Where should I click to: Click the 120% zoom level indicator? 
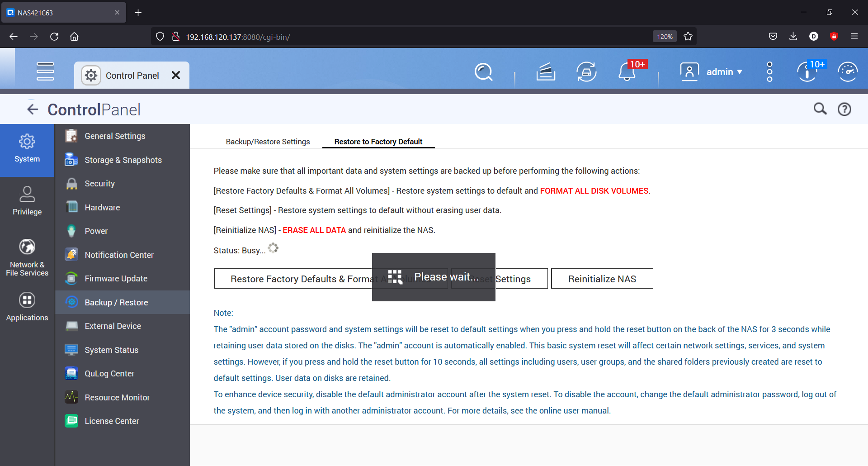pyautogui.click(x=665, y=37)
